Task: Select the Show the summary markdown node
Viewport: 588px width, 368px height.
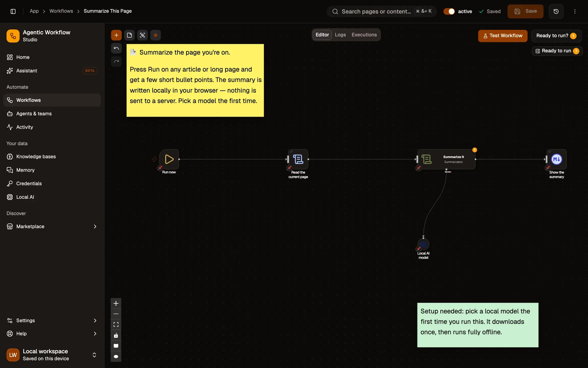Action: [x=557, y=159]
